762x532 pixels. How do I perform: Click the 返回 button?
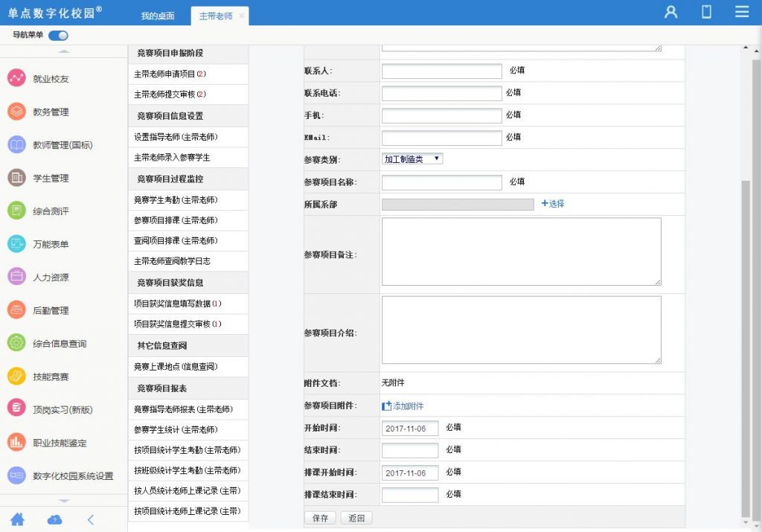(x=356, y=518)
